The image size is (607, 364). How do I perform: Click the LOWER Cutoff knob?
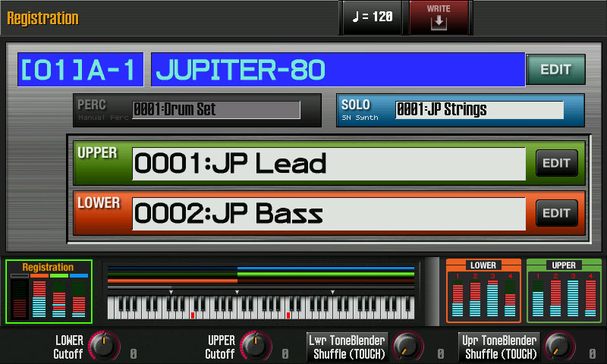point(104,346)
